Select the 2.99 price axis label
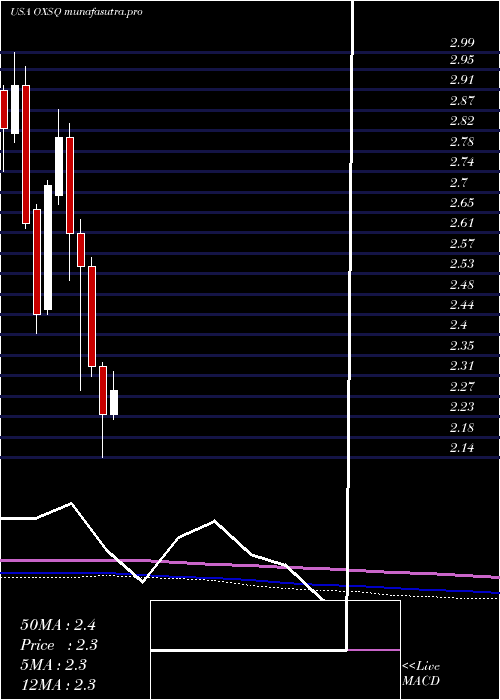This screenshot has width=500, height=700. [462, 43]
